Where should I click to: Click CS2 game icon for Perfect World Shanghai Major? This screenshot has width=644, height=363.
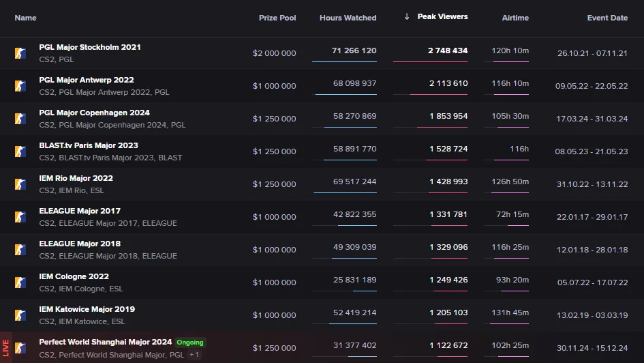[20, 348]
